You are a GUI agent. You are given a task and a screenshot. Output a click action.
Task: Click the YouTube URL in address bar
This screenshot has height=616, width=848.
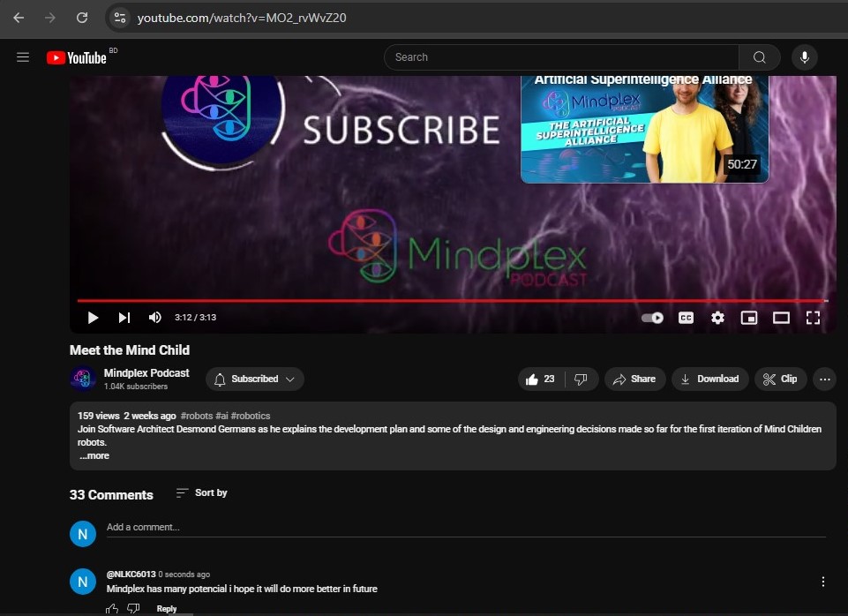tap(241, 18)
